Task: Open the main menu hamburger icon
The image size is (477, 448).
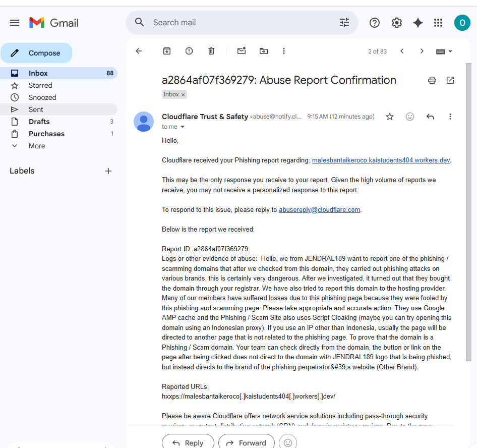Action: click(x=15, y=23)
